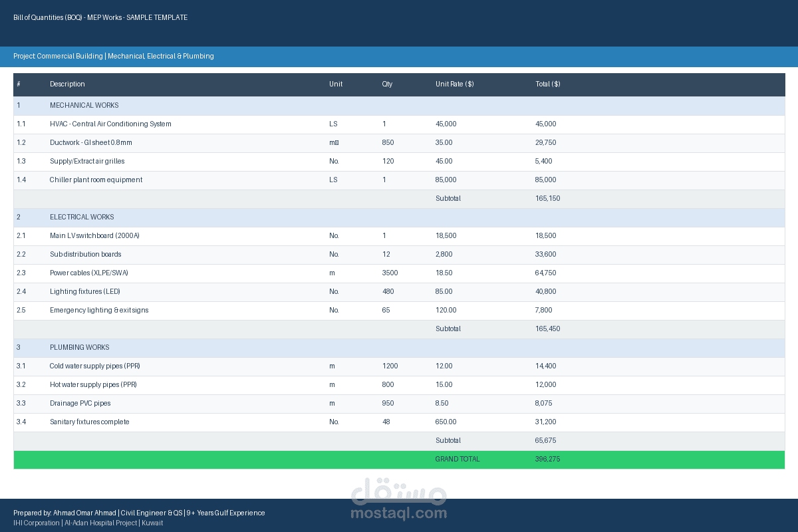The height and width of the screenshot is (532, 798).
Task: Select quantity '950' for Drainage PVC pipes
Action: (x=388, y=404)
